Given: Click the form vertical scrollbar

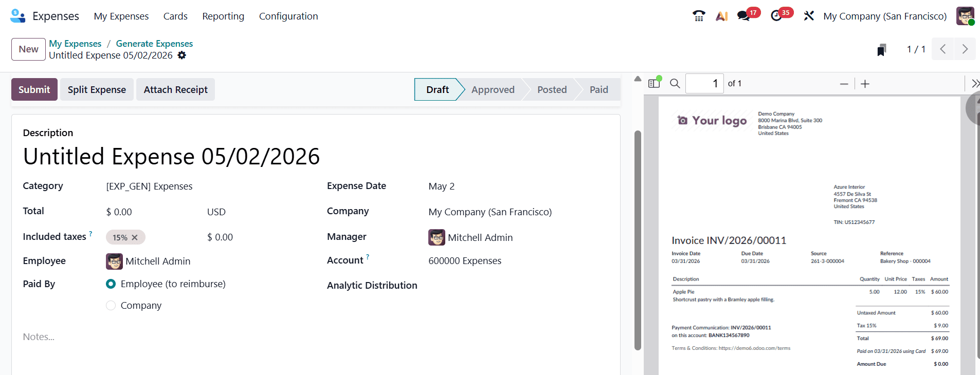Looking at the screenshot, I should 638,240.
